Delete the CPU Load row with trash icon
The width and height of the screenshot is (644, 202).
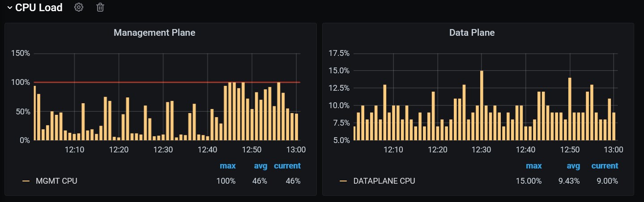(100, 8)
